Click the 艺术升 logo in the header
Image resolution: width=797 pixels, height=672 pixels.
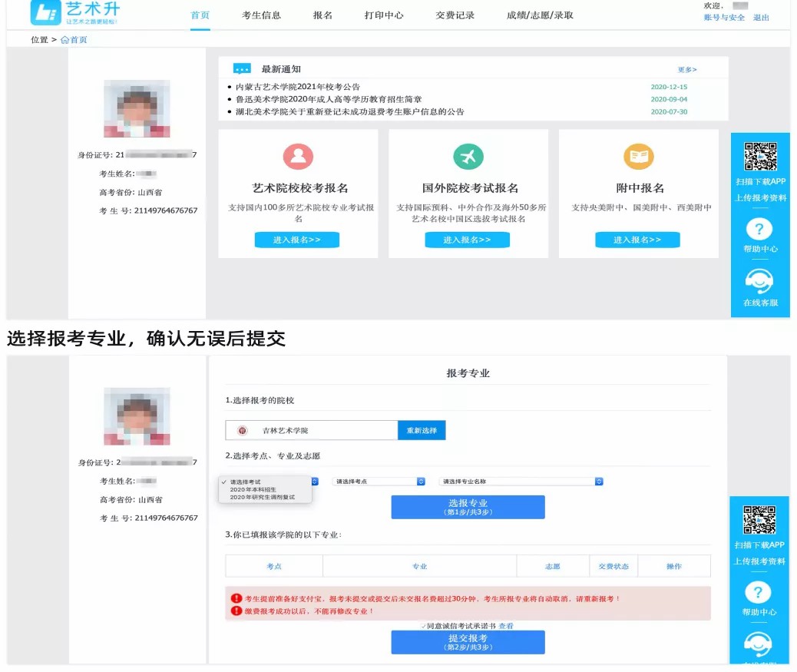click(74, 12)
